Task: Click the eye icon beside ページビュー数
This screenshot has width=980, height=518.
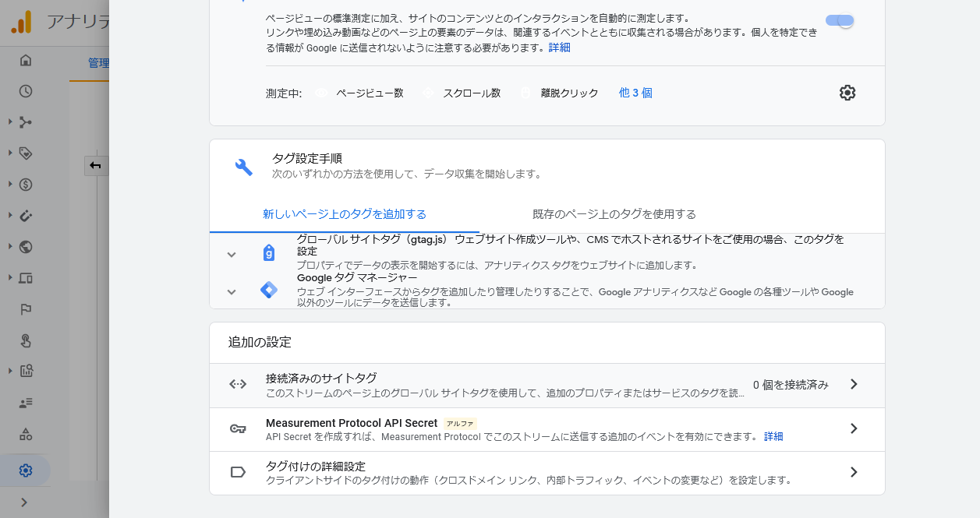Action: [321, 93]
